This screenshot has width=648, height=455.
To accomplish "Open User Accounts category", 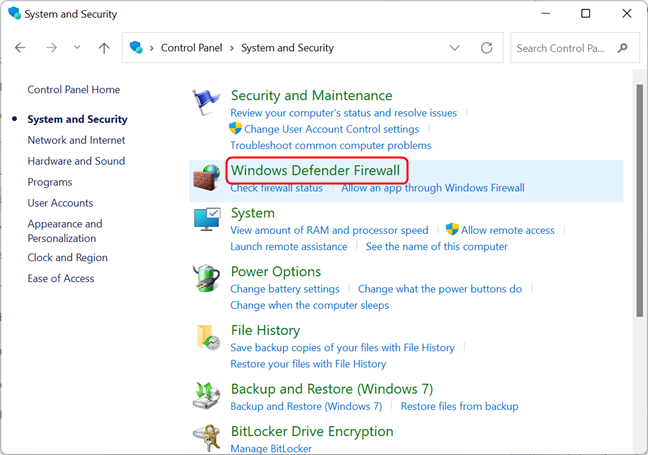I will pos(60,203).
